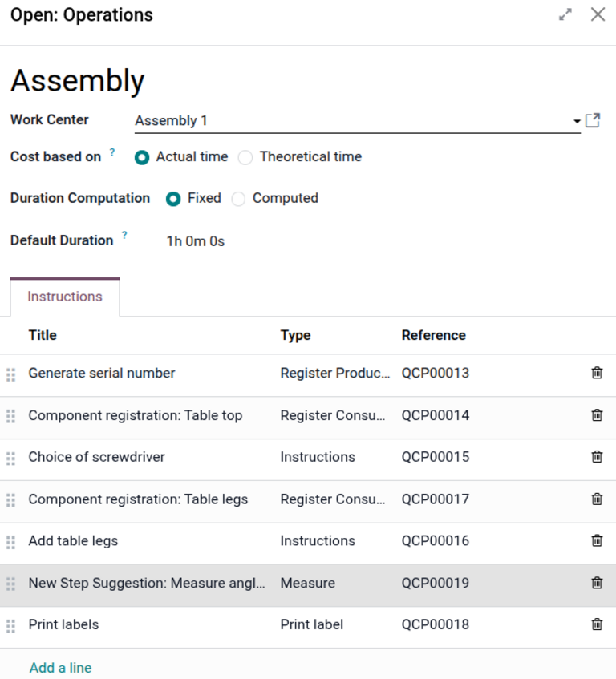616x679 pixels.
Task: Delete the Component registration: Table legs step
Action: click(x=597, y=499)
